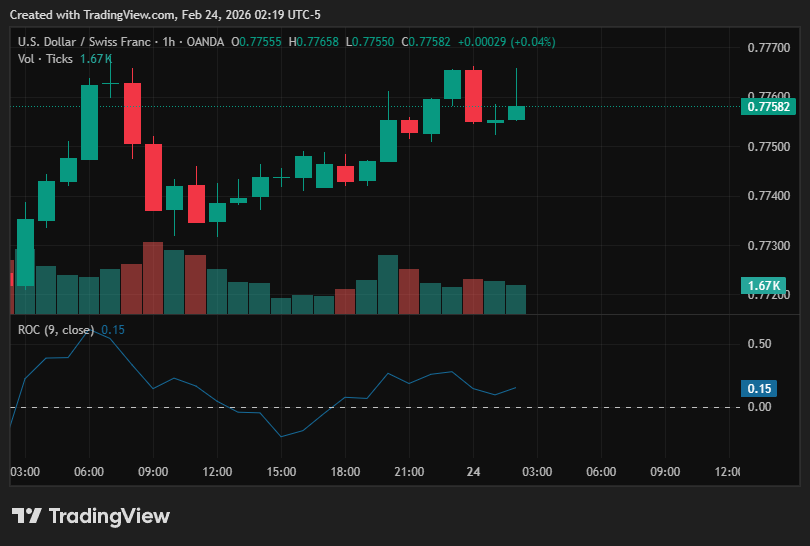Click the 06:00 label after the 24 marker
This screenshot has height=546, width=810.
pos(601,472)
